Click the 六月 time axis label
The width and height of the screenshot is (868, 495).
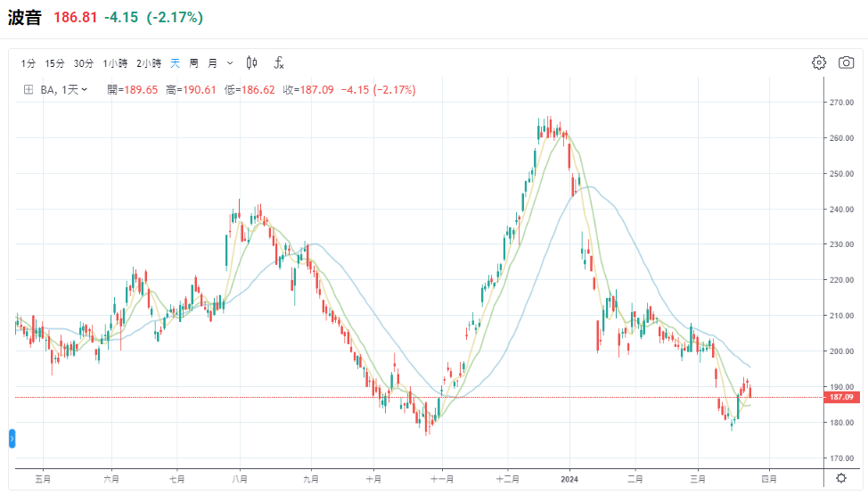click(111, 479)
